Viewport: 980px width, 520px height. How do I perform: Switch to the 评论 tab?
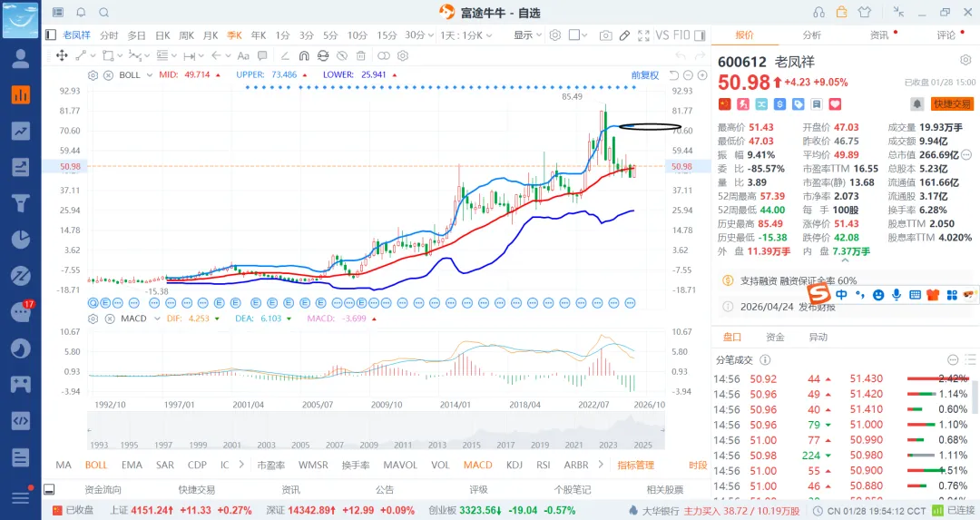946,35
